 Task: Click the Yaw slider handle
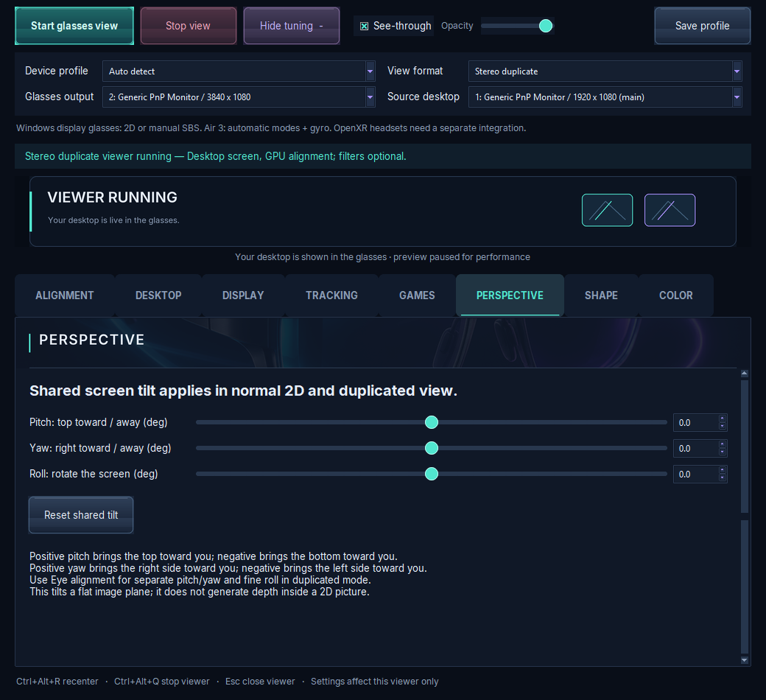click(432, 448)
